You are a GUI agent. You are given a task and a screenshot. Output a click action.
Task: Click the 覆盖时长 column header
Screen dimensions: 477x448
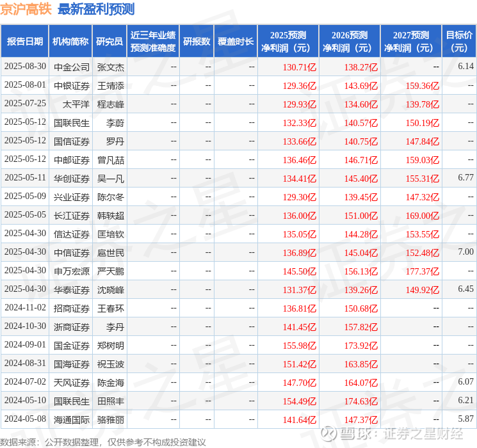(236, 42)
